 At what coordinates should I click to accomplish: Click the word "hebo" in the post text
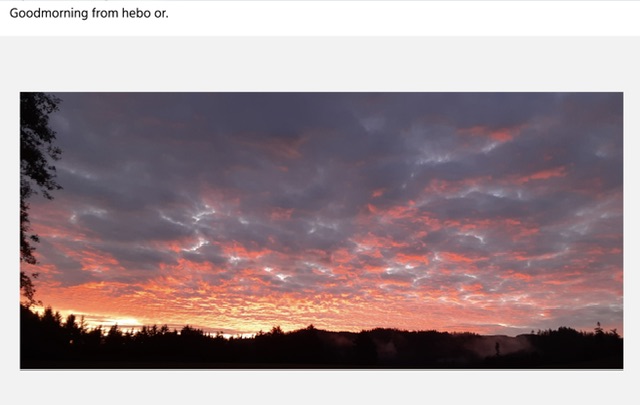pos(136,13)
